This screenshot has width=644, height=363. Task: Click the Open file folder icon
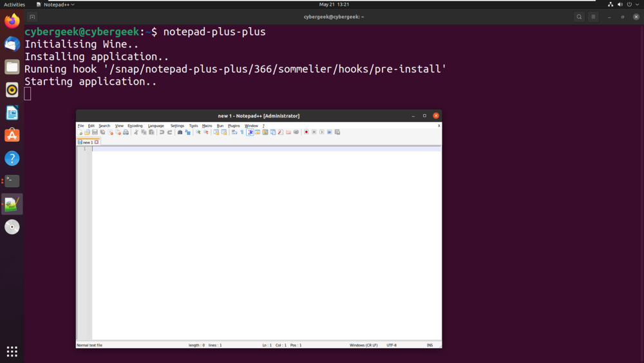tap(87, 132)
